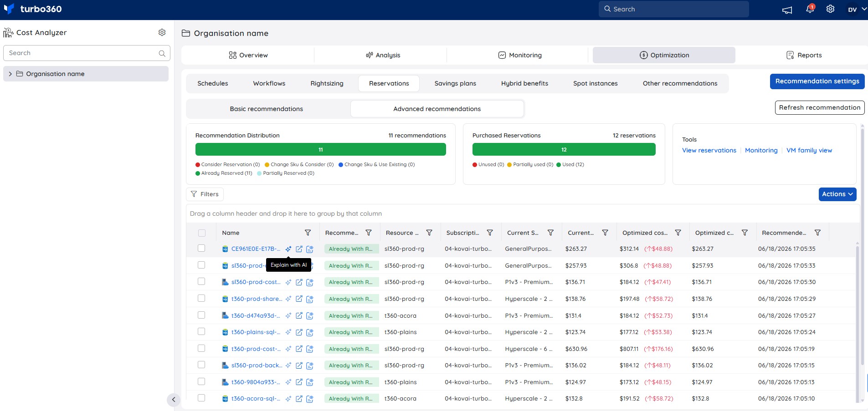Open the Current SKU column filter

pyautogui.click(x=550, y=233)
